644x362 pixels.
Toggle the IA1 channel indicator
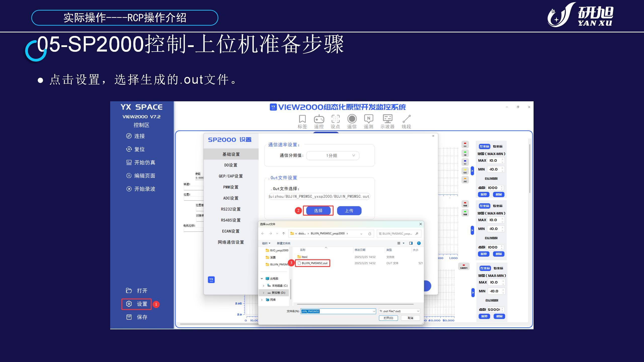pos(465,145)
